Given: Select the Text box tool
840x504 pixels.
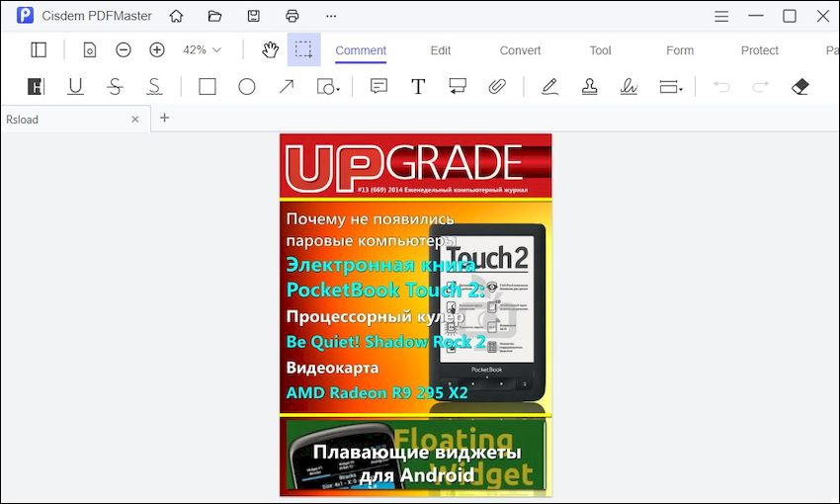Looking at the screenshot, I should (x=418, y=86).
